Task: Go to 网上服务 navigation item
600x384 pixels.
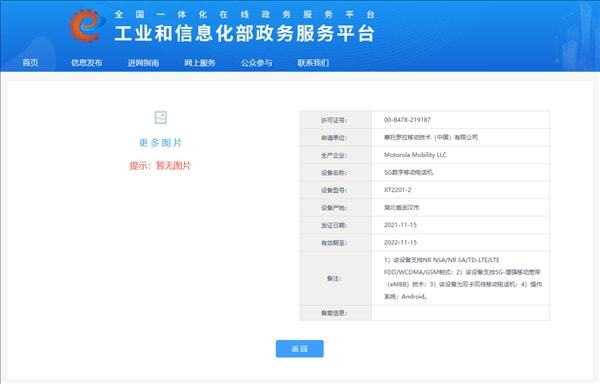Action: pyautogui.click(x=200, y=63)
